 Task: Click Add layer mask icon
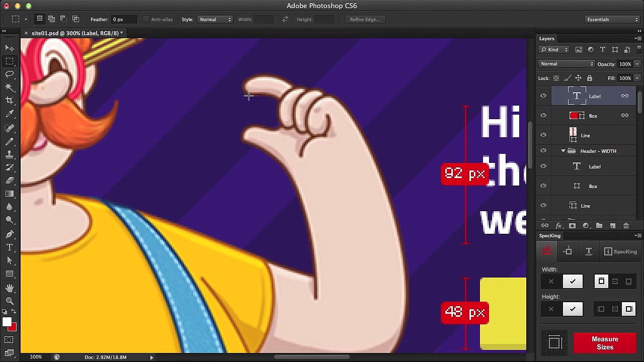(x=572, y=226)
